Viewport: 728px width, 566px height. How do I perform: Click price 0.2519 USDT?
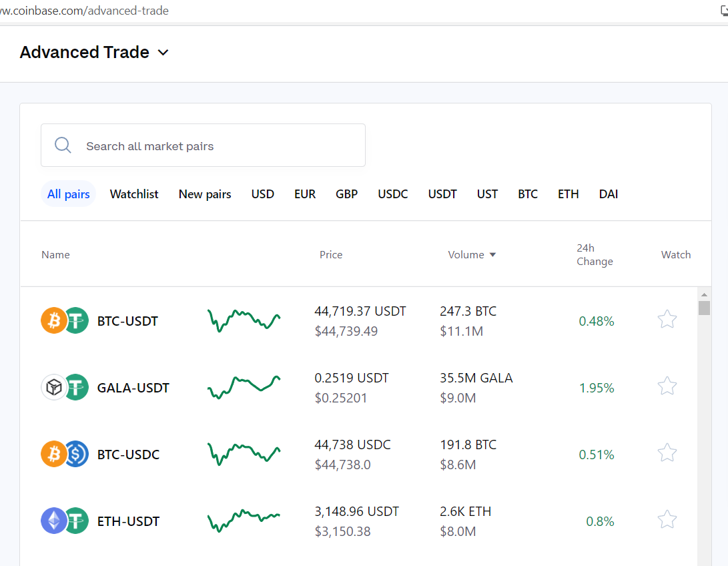point(352,378)
